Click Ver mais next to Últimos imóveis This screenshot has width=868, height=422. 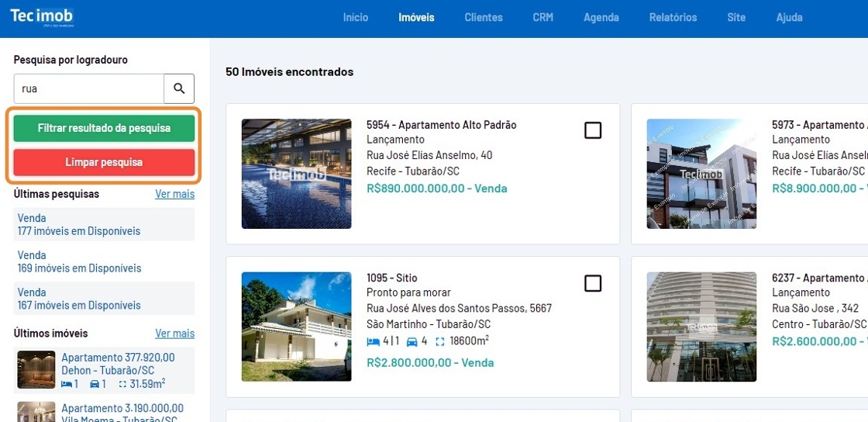[174, 334]
